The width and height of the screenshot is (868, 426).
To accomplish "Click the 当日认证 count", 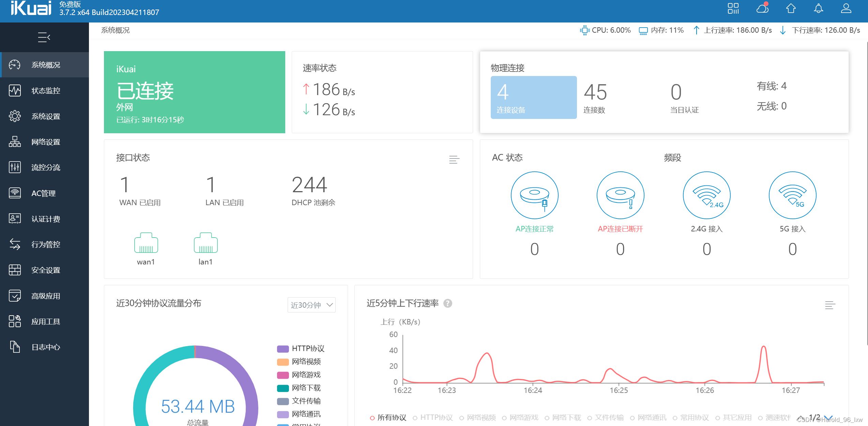I will pos(676,92).
